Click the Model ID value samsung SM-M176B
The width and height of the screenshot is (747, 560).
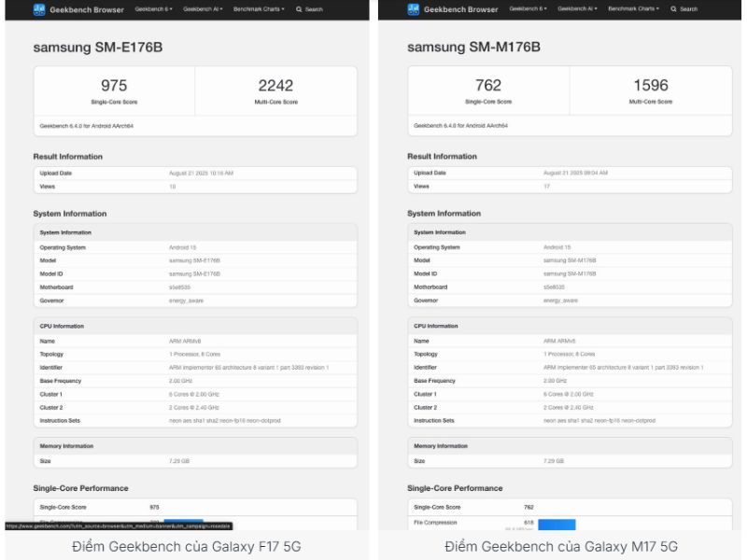570,273
